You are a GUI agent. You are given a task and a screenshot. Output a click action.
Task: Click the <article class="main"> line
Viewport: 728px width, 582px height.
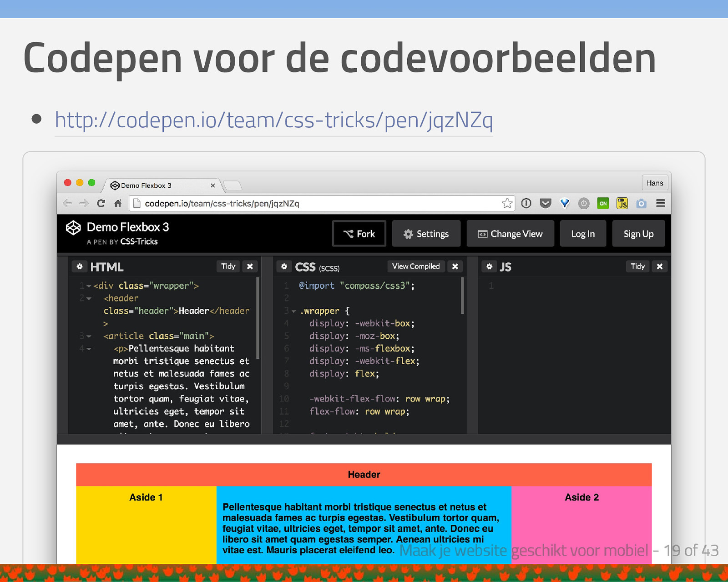point(159,336)
